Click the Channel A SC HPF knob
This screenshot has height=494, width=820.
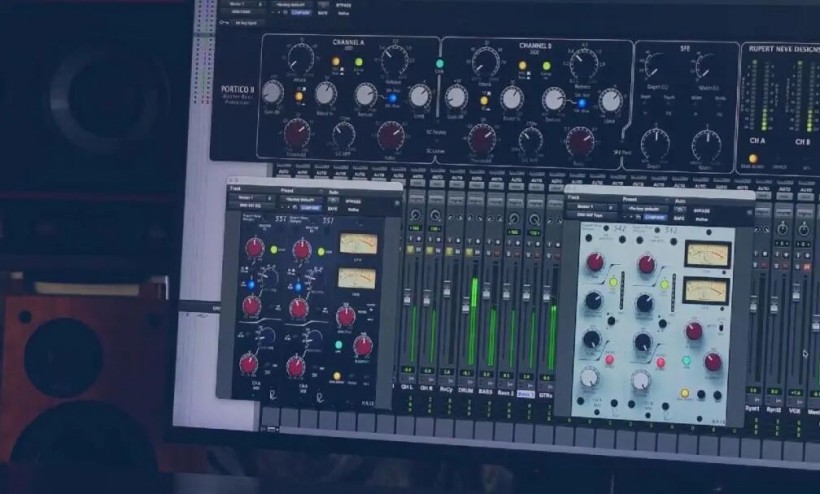tap(344, 135)
